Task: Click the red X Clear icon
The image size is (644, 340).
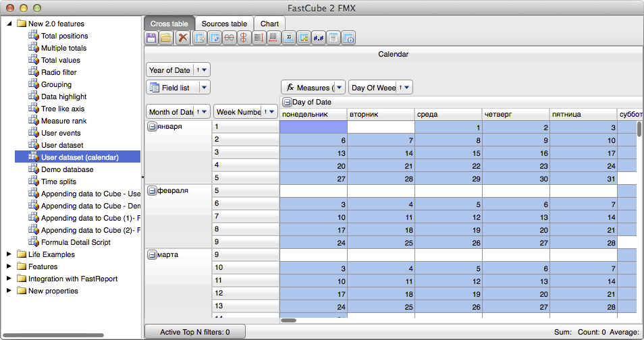Action: coord(182,38)
